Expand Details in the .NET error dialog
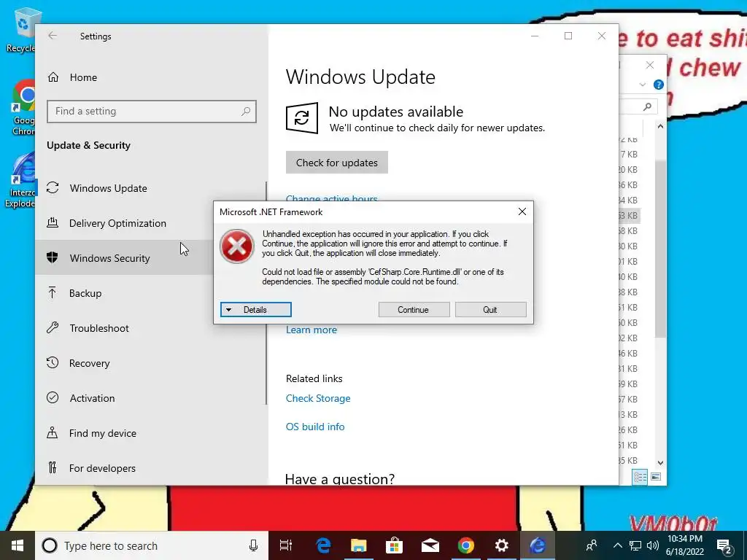Image resolution: width=747 pixels, height=560 pixels. 256,309
